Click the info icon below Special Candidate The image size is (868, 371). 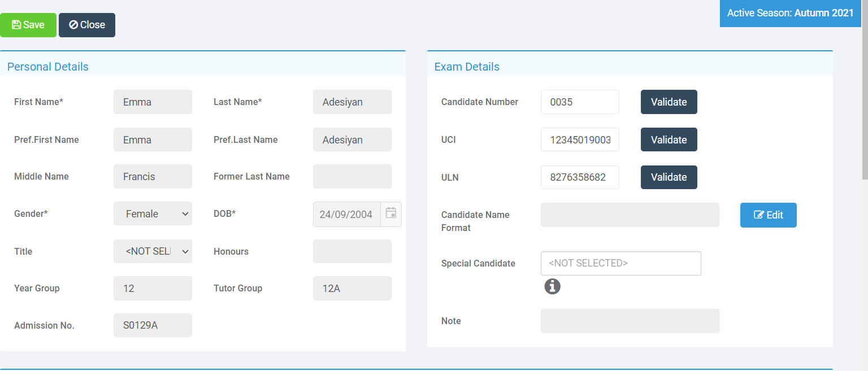tap(552, 286)
